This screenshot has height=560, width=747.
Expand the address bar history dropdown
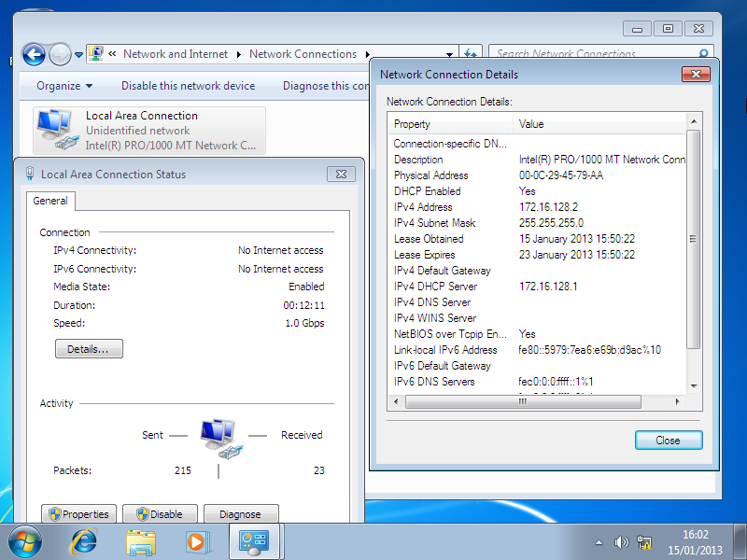tap(449, 54)
